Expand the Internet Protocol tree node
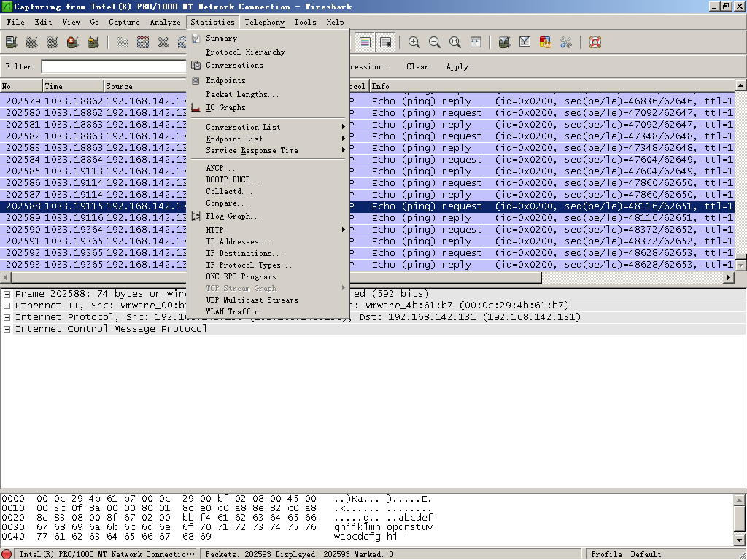The image size is (747, 560). pyautogui.click(x=7, y=317)
